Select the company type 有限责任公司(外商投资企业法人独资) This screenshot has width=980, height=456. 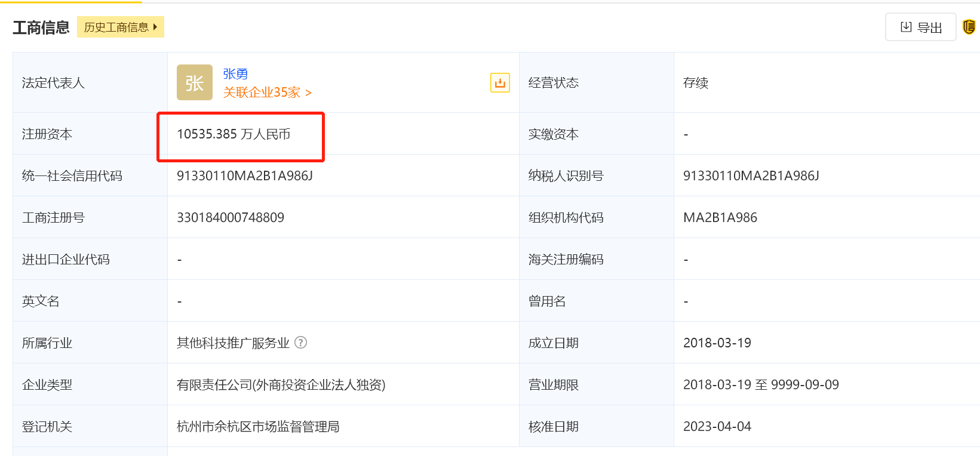tap(281, 385)
